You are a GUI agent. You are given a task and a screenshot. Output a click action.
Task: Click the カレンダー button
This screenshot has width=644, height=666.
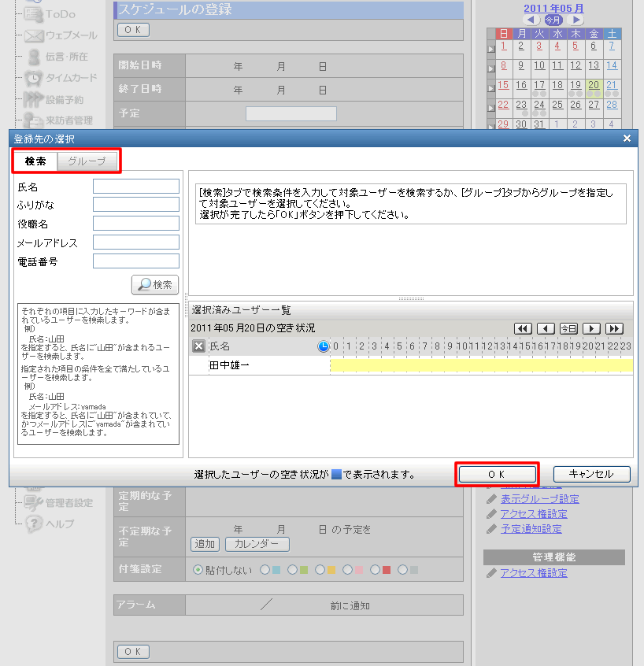[257, 544]
